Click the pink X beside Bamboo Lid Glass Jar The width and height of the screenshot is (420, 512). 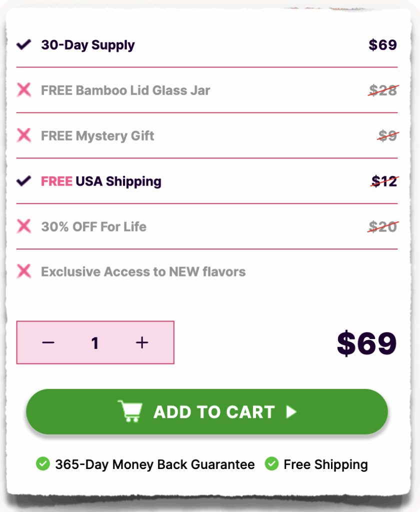pyautogui.click(x=23, y=90)
